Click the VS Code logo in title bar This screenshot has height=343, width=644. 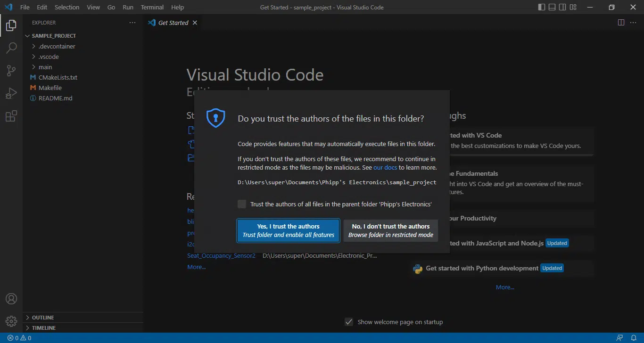point(8,7)
